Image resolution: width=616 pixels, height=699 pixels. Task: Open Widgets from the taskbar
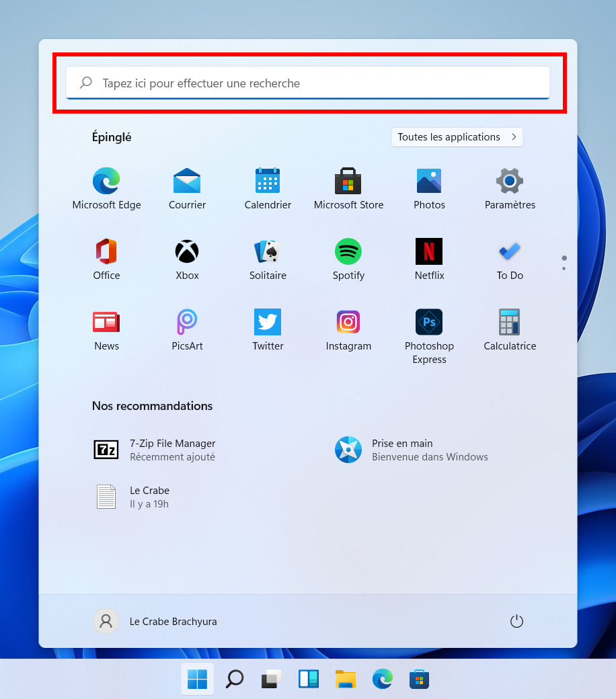tap(308, 679)
